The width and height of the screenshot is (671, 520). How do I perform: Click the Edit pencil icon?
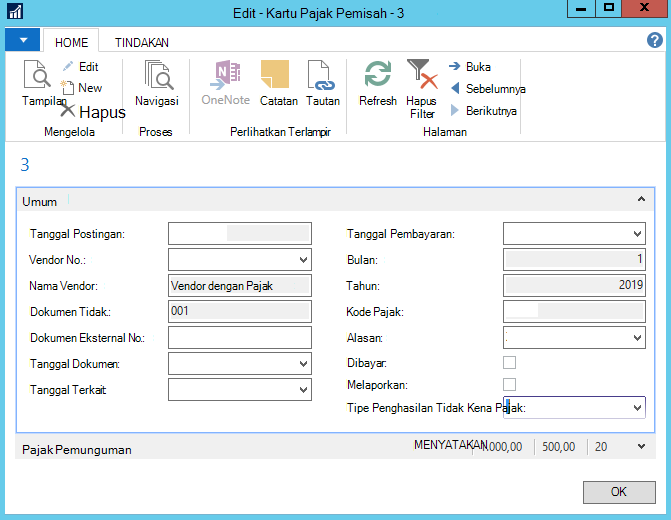click(x=68, y=66)
